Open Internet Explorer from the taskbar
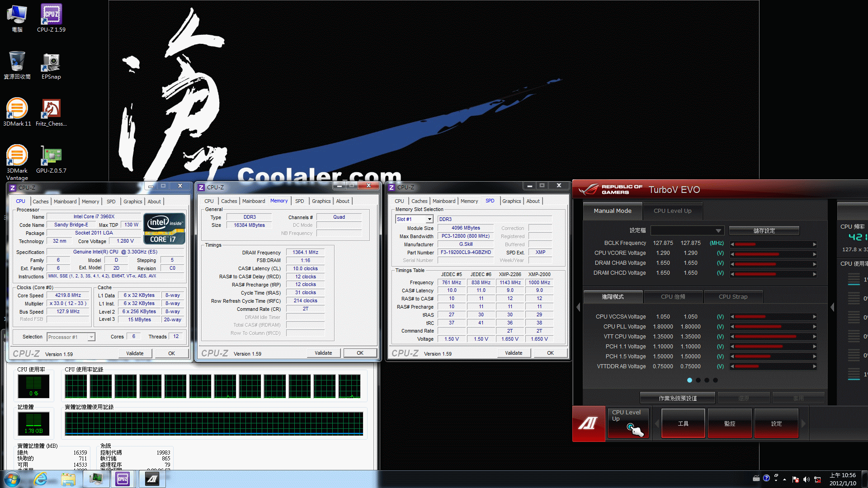Screen dimensions: 868x488 tap(41, 479)
